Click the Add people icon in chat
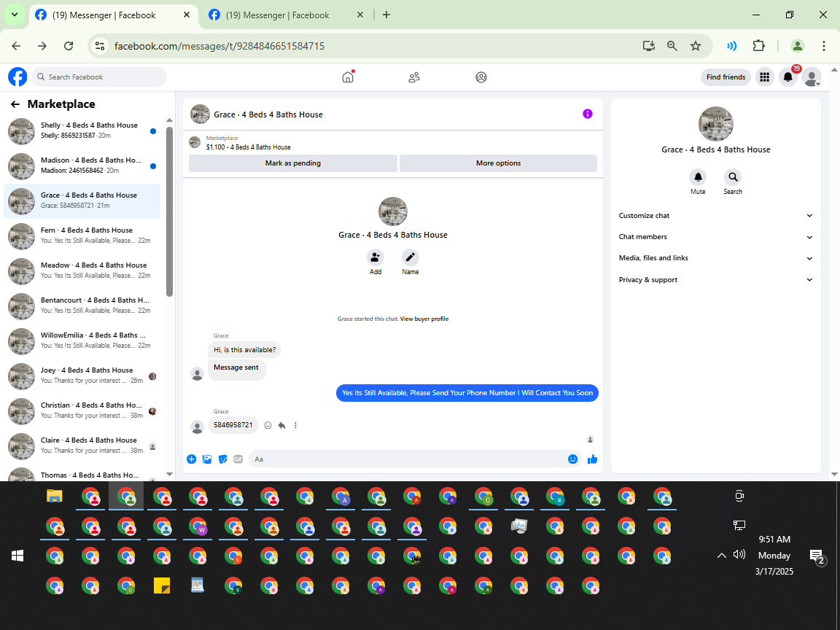 tap(376, 257)
